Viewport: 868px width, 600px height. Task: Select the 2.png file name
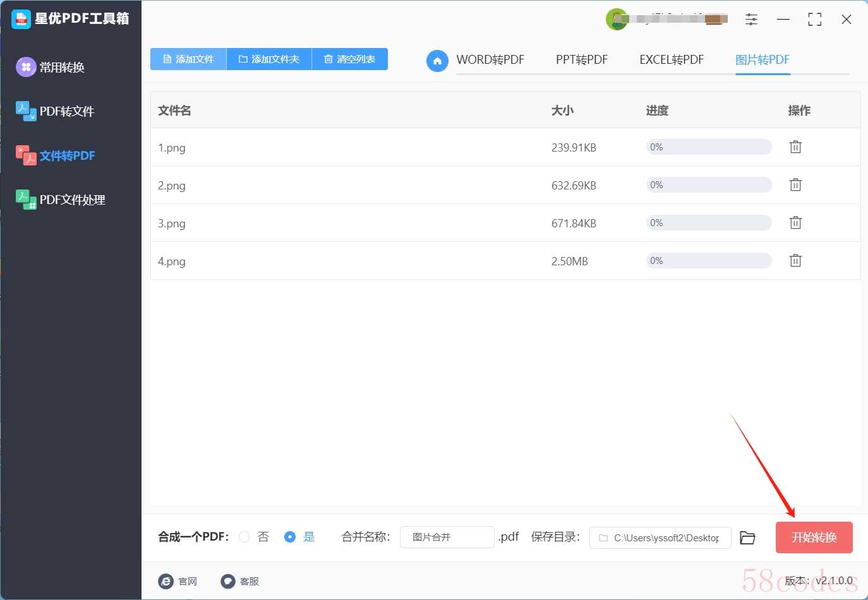(172, 186)
